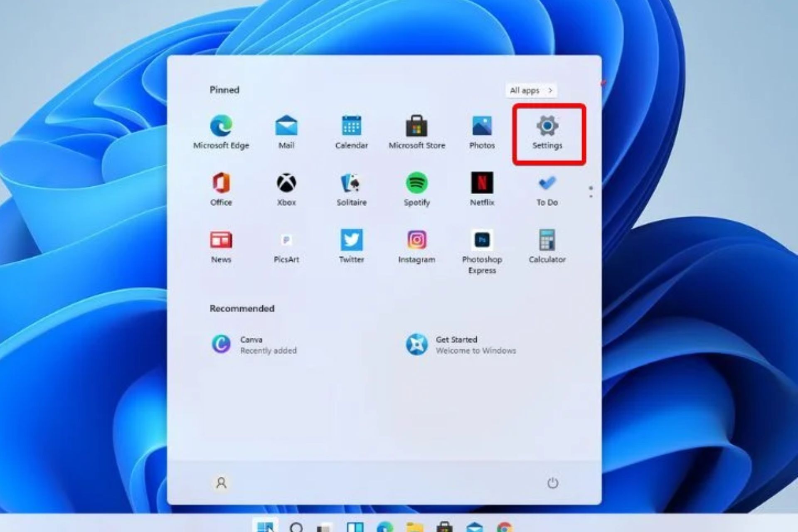Open Edge from the taskbar

(385, 527)
